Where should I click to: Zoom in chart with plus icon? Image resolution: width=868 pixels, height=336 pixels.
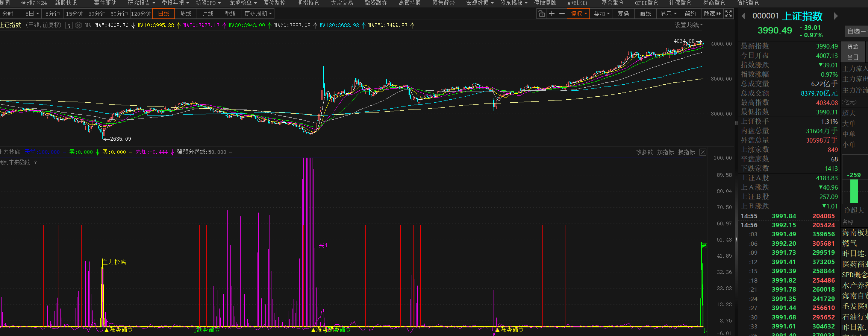pyautogui.click(x=552, y=14)
